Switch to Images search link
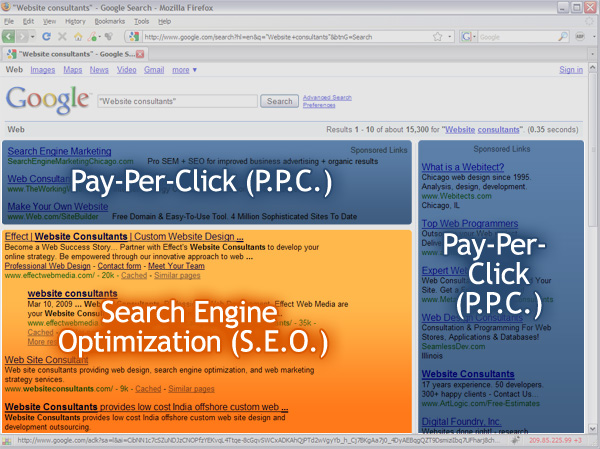The height and width of the screenshot is (449, 600). point(42,70)
